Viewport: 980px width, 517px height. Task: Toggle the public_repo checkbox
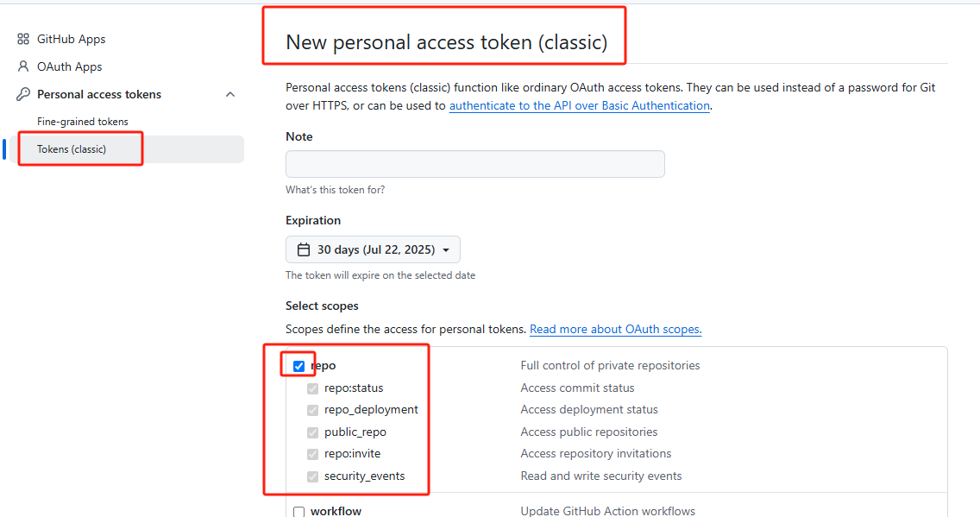click(312, 432)
